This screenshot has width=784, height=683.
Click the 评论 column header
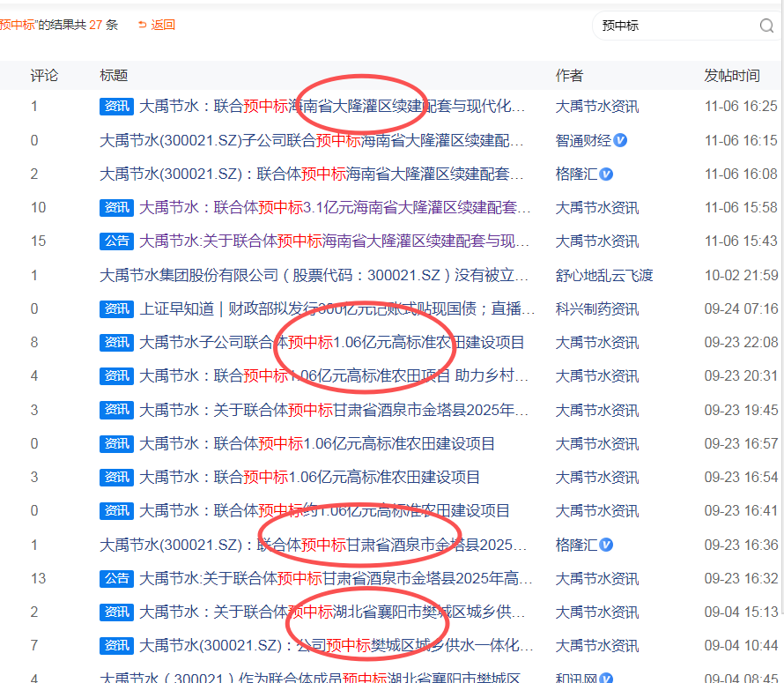[44, 76]
